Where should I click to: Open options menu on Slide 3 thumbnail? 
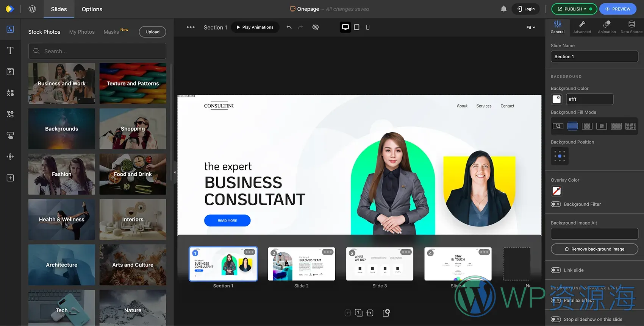(406, 252)
